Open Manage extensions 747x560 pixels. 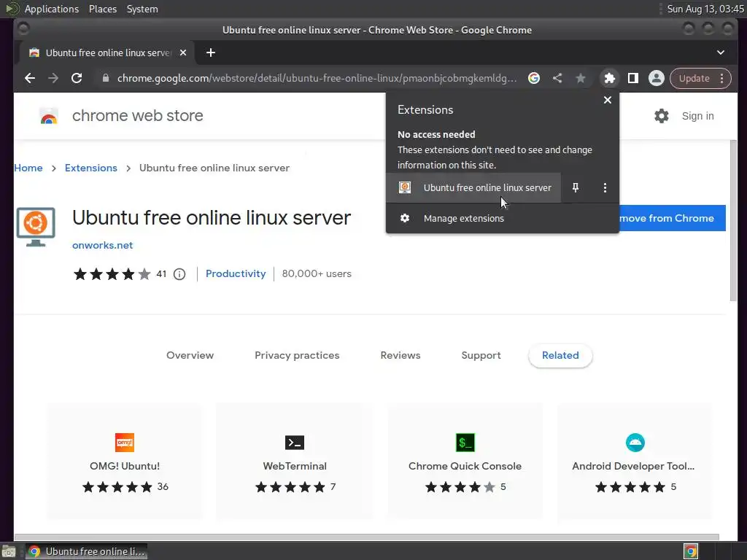click(502, 218)
